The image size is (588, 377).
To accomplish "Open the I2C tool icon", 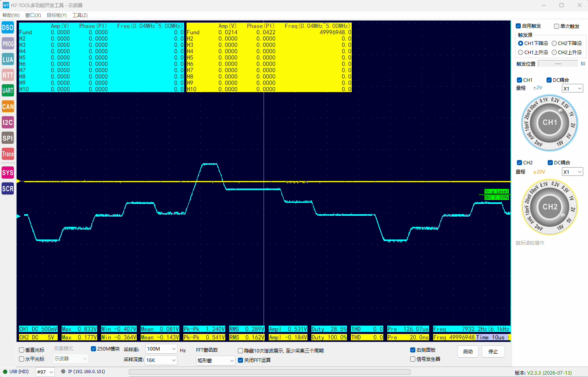I will [x=8, y=122].
